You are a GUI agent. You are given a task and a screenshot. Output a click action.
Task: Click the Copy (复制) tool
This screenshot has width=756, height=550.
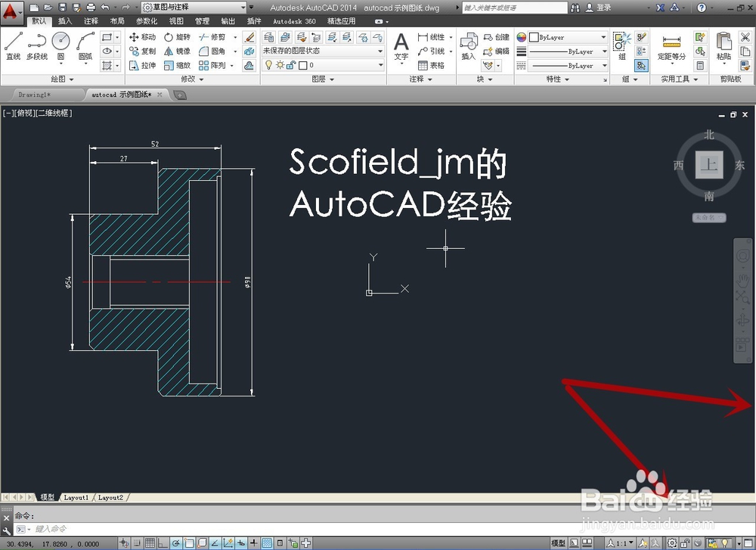142,51
